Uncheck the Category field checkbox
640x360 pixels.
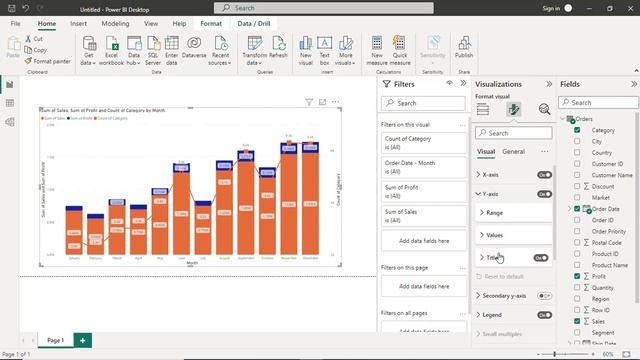577,130
